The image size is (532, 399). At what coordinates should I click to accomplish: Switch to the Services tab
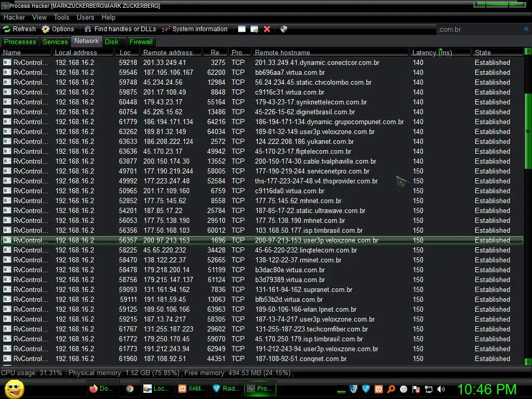click(55, 42)
